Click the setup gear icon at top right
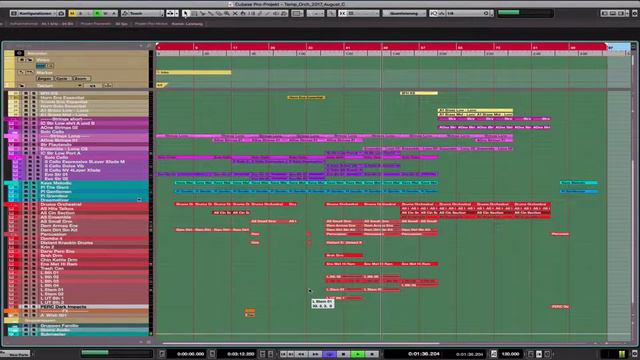Viewport: 640px width, 360px height. point(635,13)
